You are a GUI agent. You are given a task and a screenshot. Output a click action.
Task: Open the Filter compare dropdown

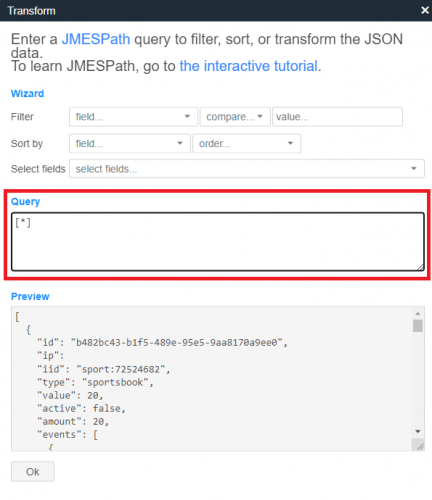coord(235,117)
